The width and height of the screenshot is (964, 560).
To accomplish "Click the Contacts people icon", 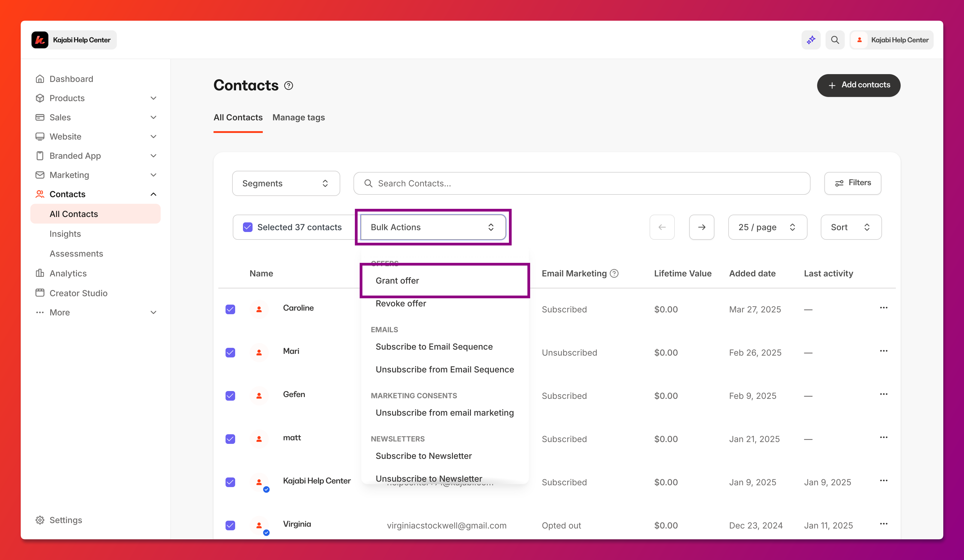I will coord(40,194).
